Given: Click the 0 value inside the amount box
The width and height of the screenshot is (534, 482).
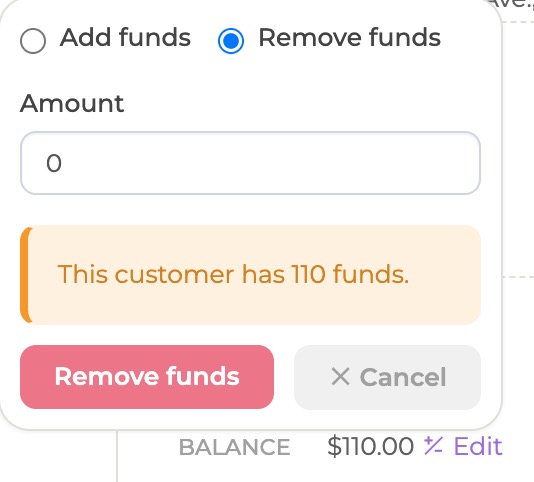Looking at the screenshot, I should 54,163.
